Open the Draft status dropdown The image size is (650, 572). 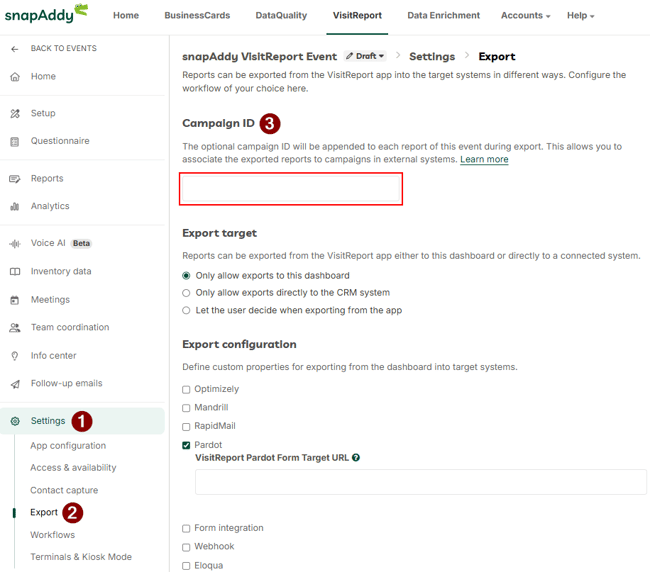click(x=365, y=56)
